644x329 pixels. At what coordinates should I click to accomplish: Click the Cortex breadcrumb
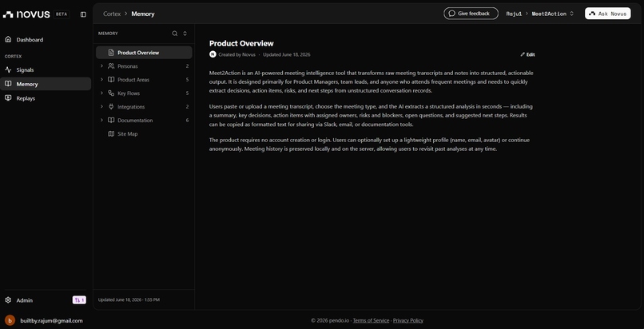112,14
